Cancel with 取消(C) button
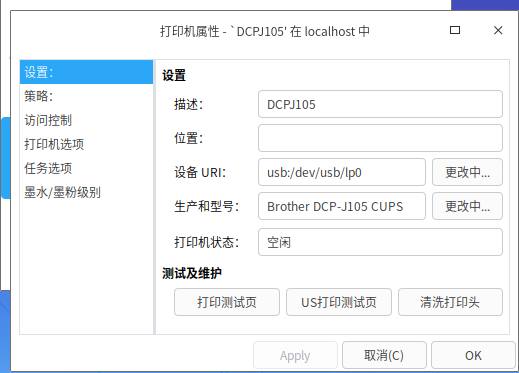 [x=384, y=355]
